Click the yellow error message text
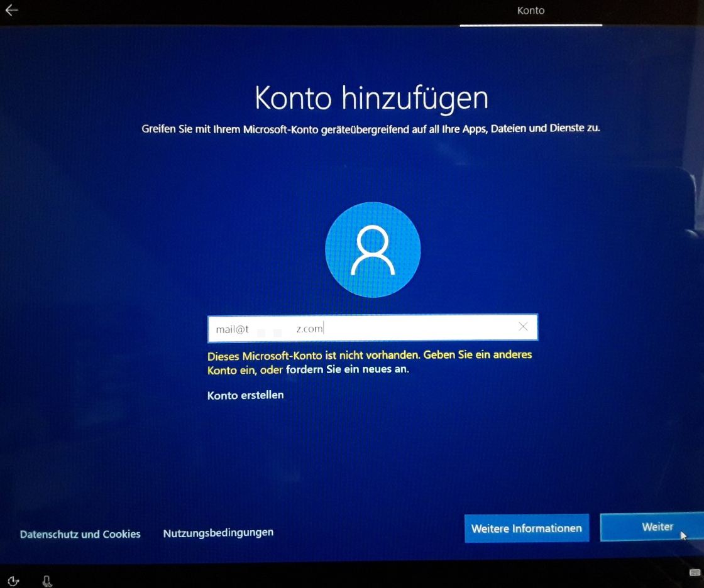Image resolution: width=704 pixels, height=588 pixels. [x=370, y=362]
